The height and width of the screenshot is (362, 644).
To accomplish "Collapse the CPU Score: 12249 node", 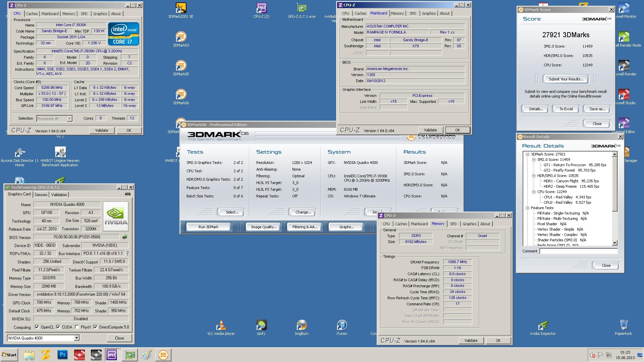I will click(x=534, y=192).
